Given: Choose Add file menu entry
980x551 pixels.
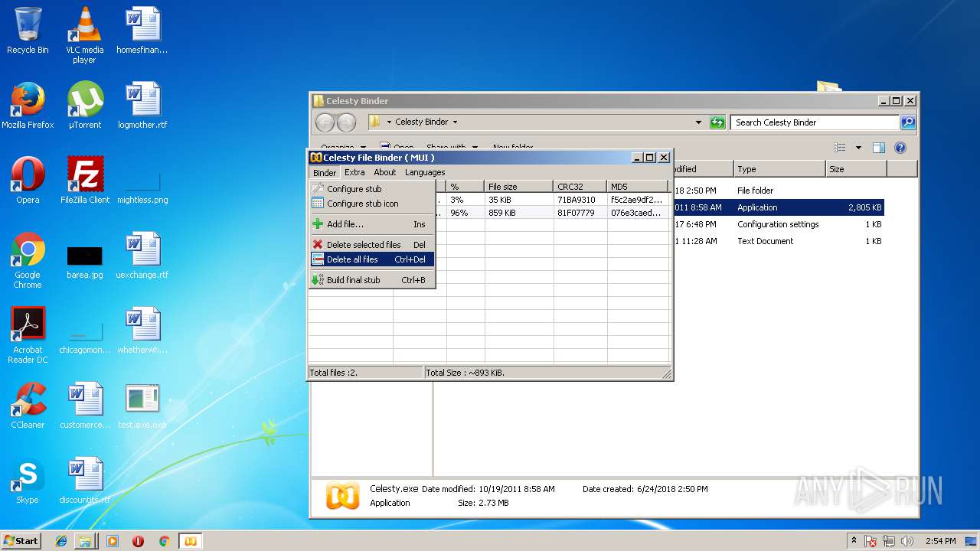Looking at the screenshot, I should (x=372, y=224).
